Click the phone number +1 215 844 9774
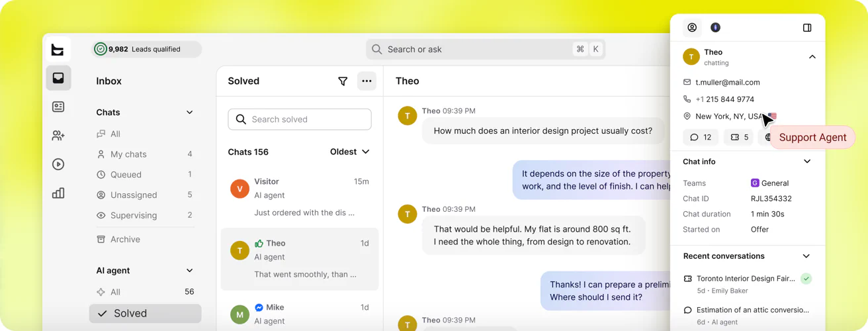Viewport: 868px width, 331px height. (x=725, y=99)
